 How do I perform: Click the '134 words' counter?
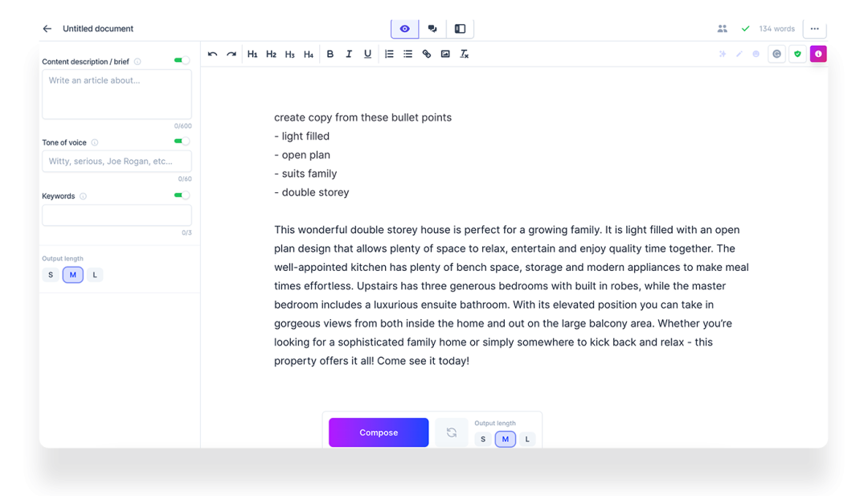pyautogui.click(x=776, y=29)
